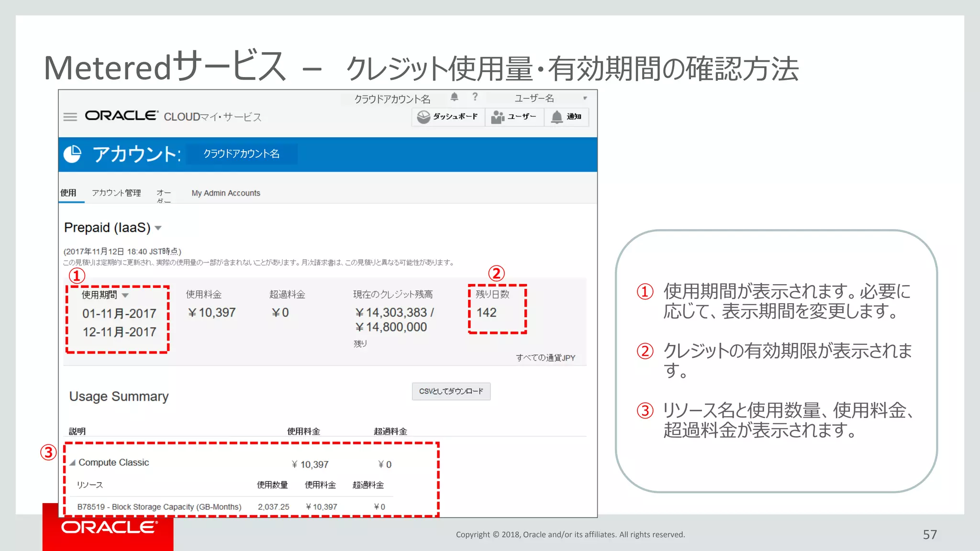980x551 pixels.
Task: Click the クラウドアカウント名 text at top bar
Action: (392, 99)
